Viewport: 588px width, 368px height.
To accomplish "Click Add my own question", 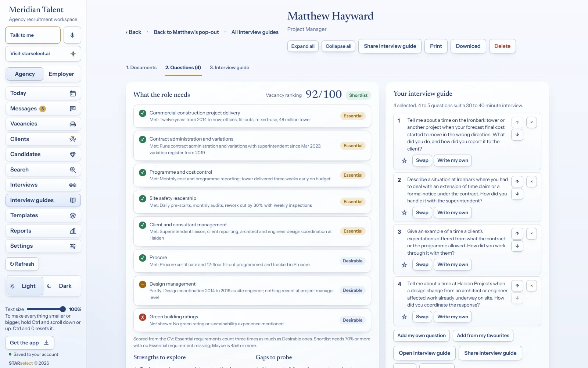I will 422,336.
